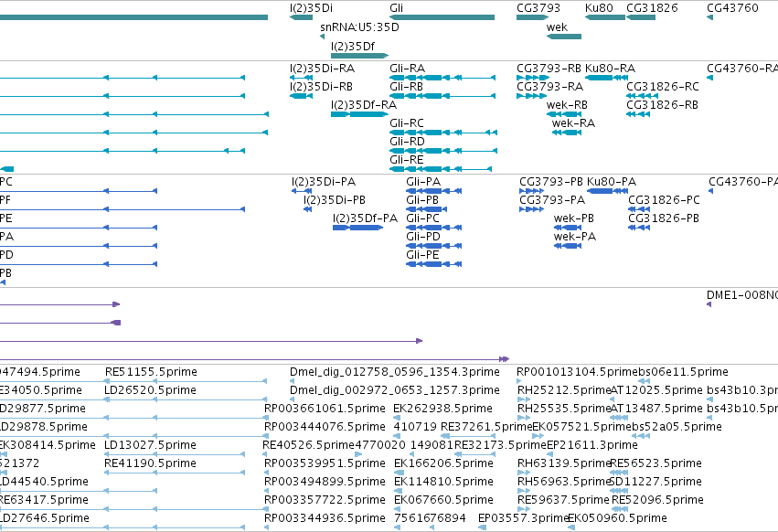Select the CG31826 gene label
The image size is (778, 532).
652,8
